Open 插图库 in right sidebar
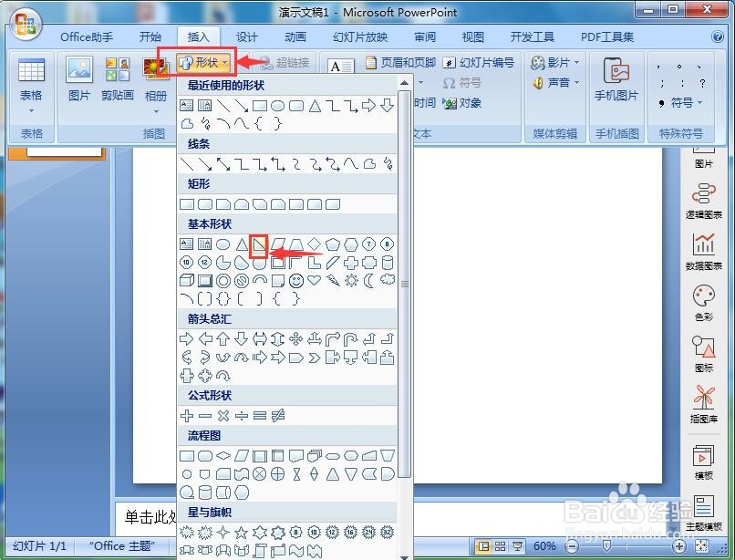The width and height of the screenshot is (735, 560). pos(704,404)
